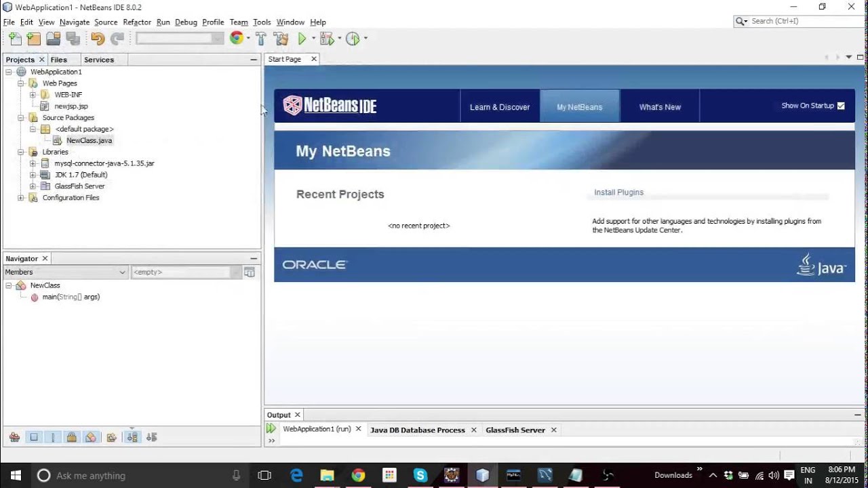Switch to the Services tab
Screen dimensions: 868x488
(99, 60)
